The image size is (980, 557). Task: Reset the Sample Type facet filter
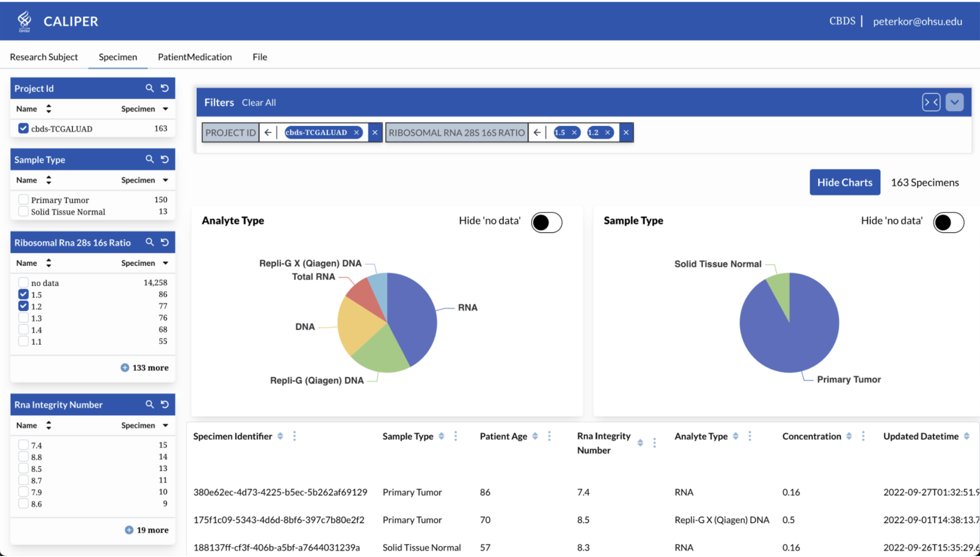click(165, 159)
